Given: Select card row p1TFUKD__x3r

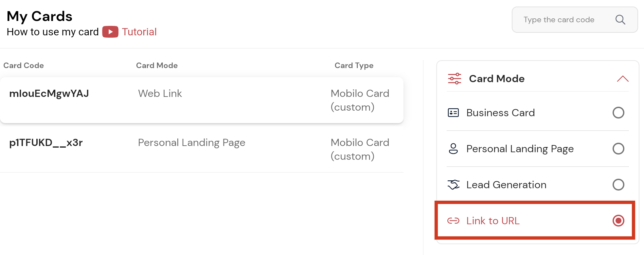Looking at the screenshot, I should coord(46,143).
